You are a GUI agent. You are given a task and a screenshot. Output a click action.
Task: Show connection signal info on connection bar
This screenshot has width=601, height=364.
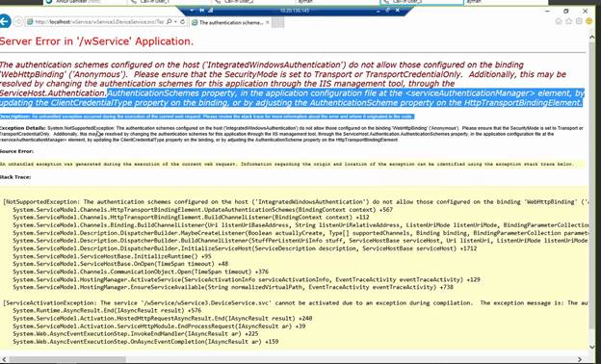(x=210, y=11)
